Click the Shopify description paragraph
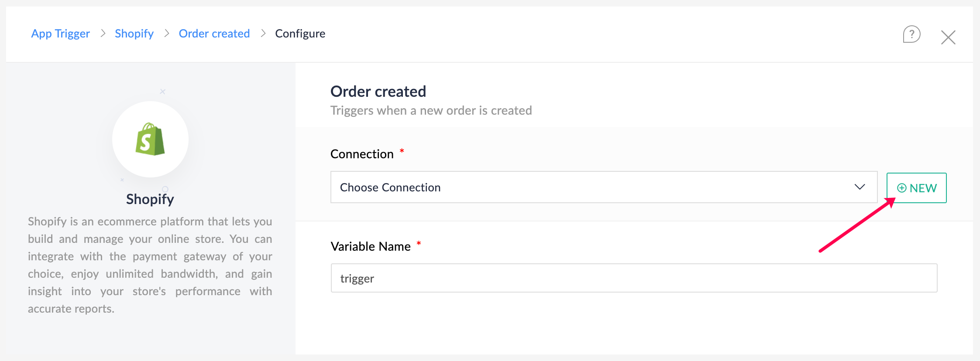Viewport: 980px width, 361px height. [150, 265]
